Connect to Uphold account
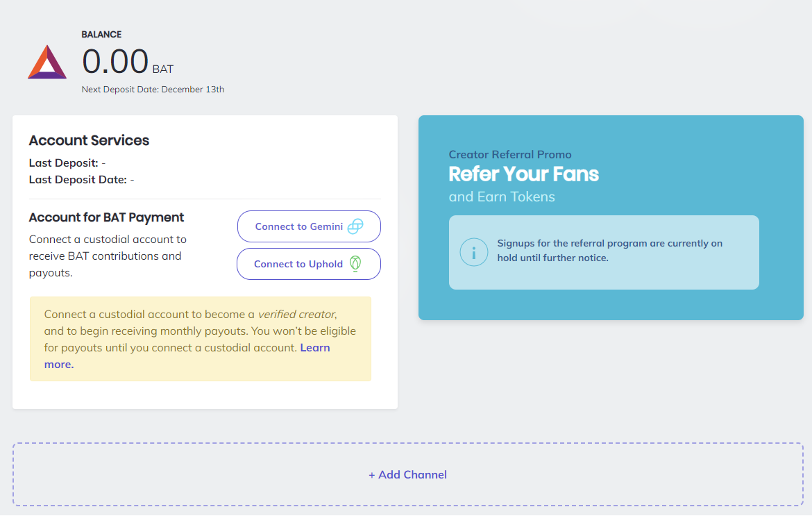812x516 pixels. (x=309, y=264)
